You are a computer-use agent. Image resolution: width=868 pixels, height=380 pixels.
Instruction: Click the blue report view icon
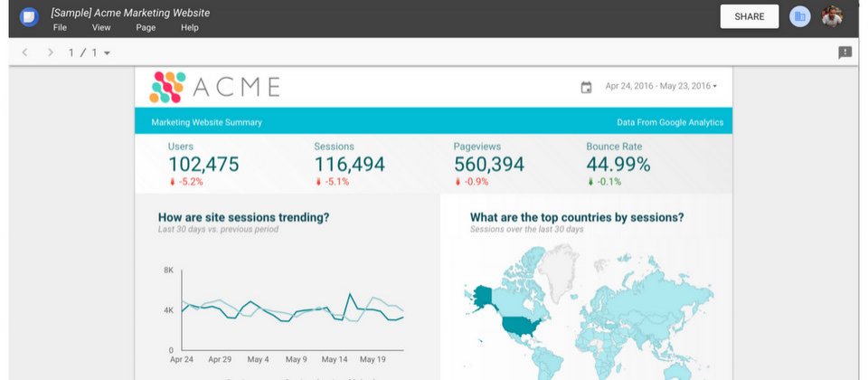[x=800, y=16]
